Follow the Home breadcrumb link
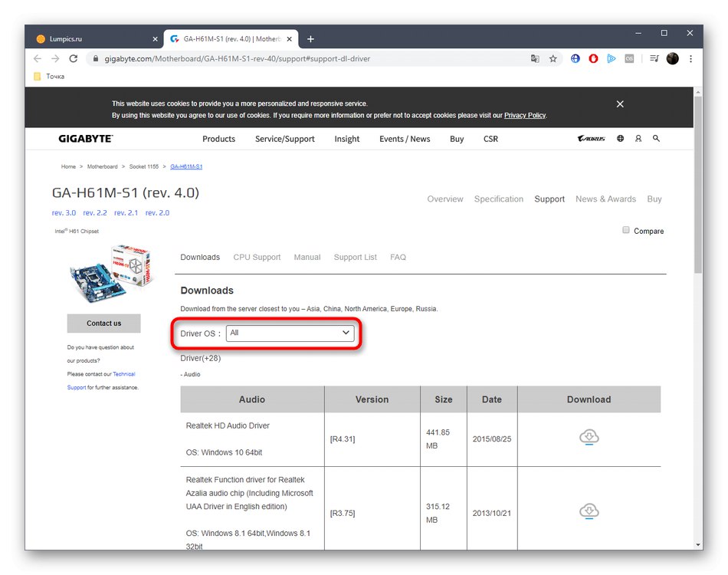The image size is (728, 575). pyautogui.click(x=68, y=166)
